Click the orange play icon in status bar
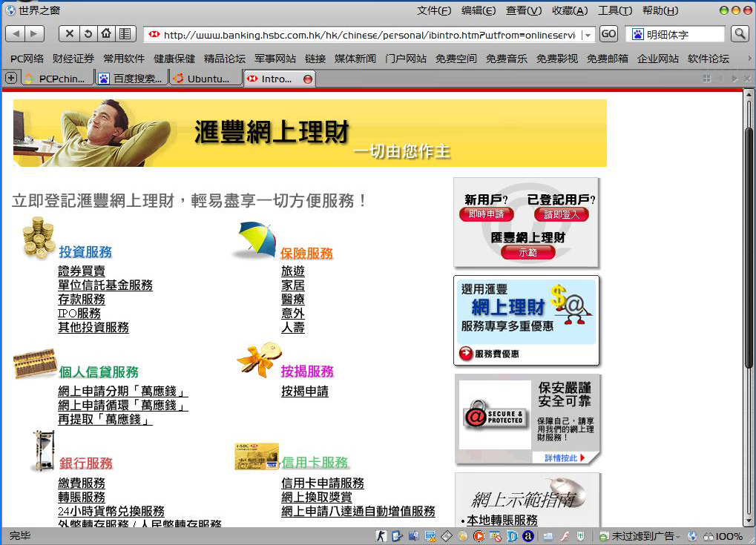The width and height of the screenshot is (756, 545). click(x=479, y=536)
